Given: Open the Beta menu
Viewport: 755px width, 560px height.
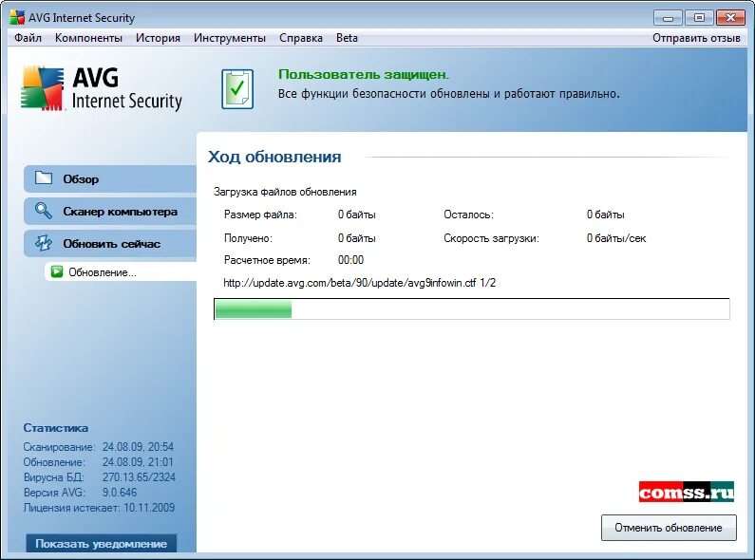Looking at the screenshot, I should tap(347, 38).
